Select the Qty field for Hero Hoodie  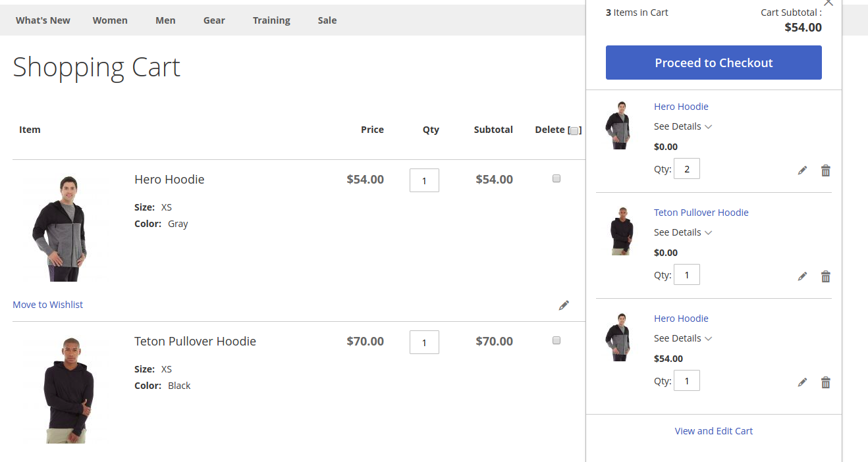click(424, 180)
